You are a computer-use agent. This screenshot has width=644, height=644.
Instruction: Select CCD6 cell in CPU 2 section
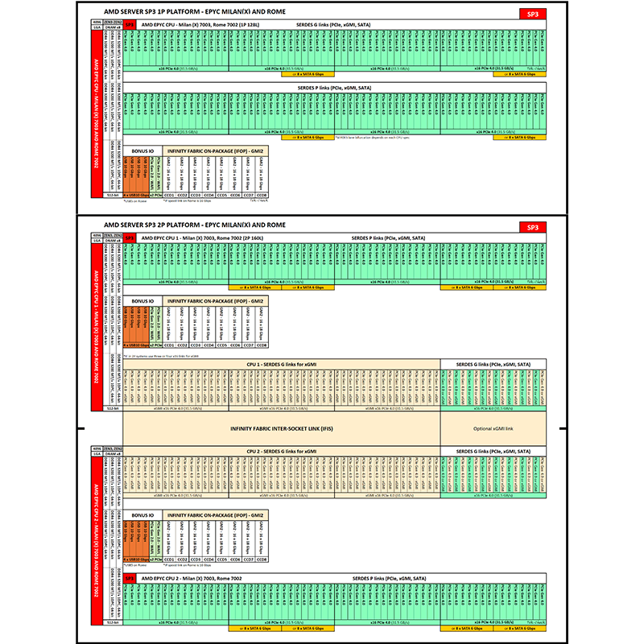pos(235,559)
